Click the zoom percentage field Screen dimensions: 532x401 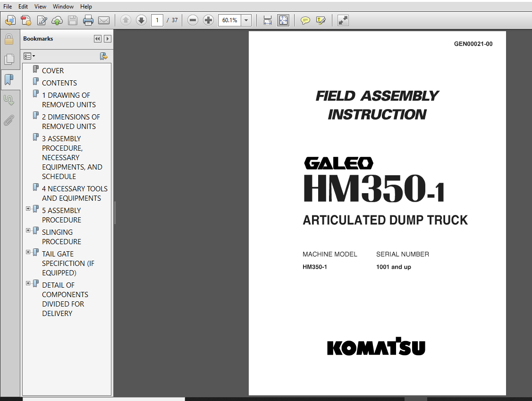point(230,20)
